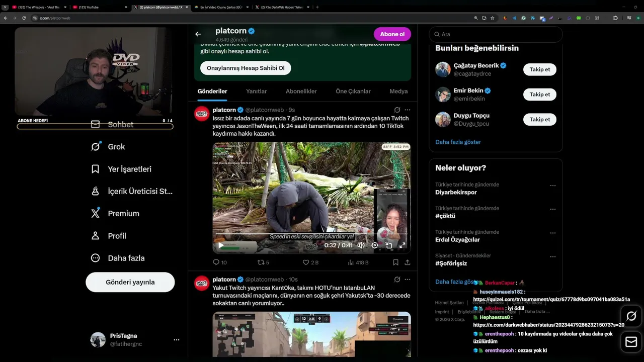The width and height of the screenshot is (644, 362).
Task: Click Onaylanmış Hesap Sahibi Ol button
Action: pos(246,68)
